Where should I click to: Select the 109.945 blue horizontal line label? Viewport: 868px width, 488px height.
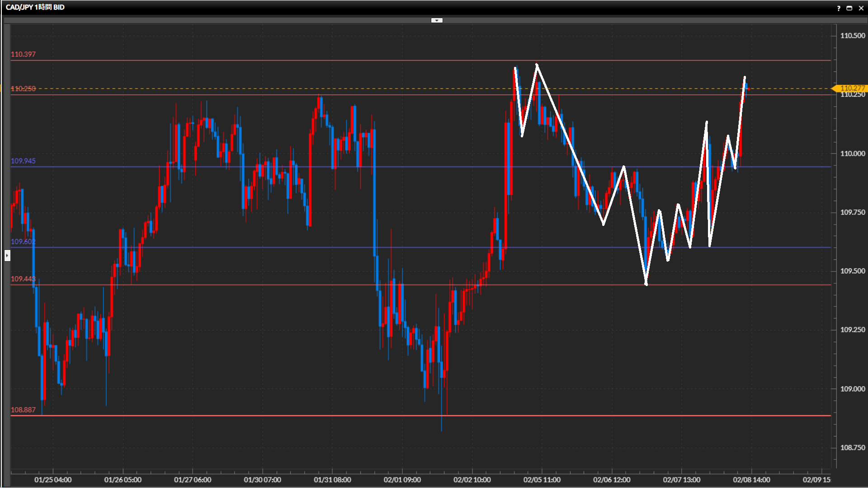24,161
